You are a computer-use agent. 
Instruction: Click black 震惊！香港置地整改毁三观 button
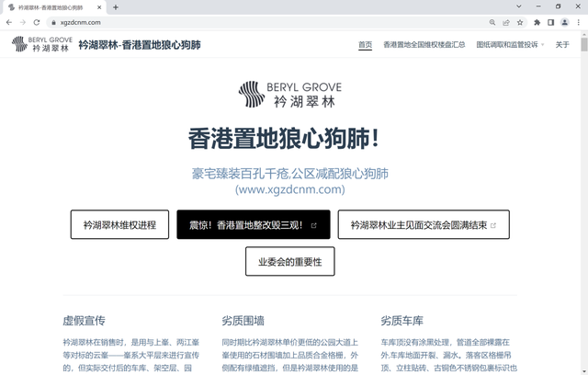pos(254,224)
